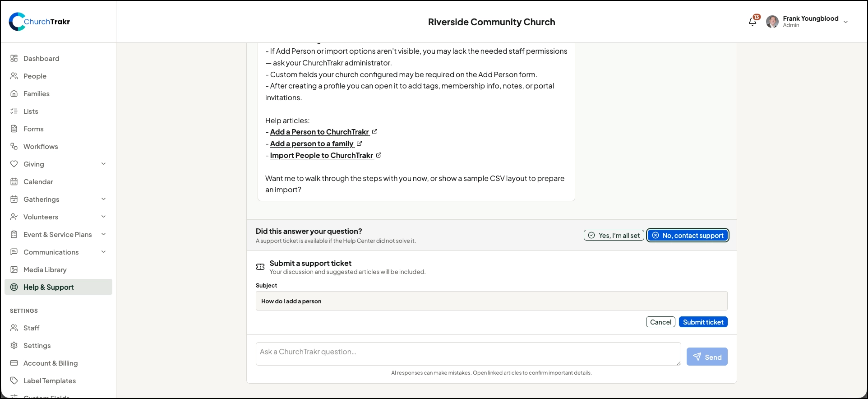This screenshot has width=868, height=399.
Task: Click the ChurchTrakr logo
Action: pos(40,22)
